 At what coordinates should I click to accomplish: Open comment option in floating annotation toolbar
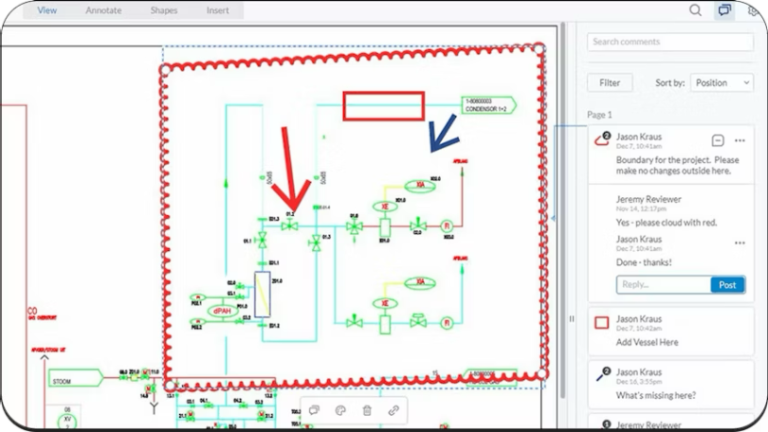tap(314, 410)
